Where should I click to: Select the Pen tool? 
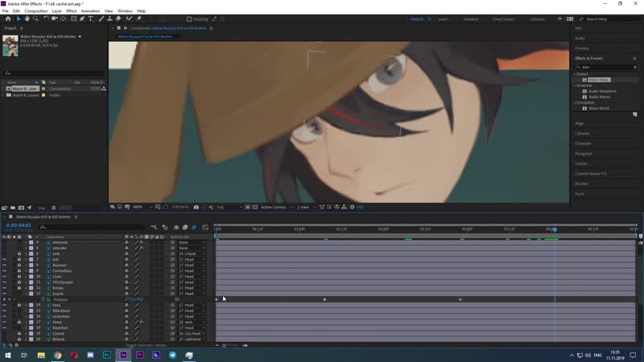[82, 19]
